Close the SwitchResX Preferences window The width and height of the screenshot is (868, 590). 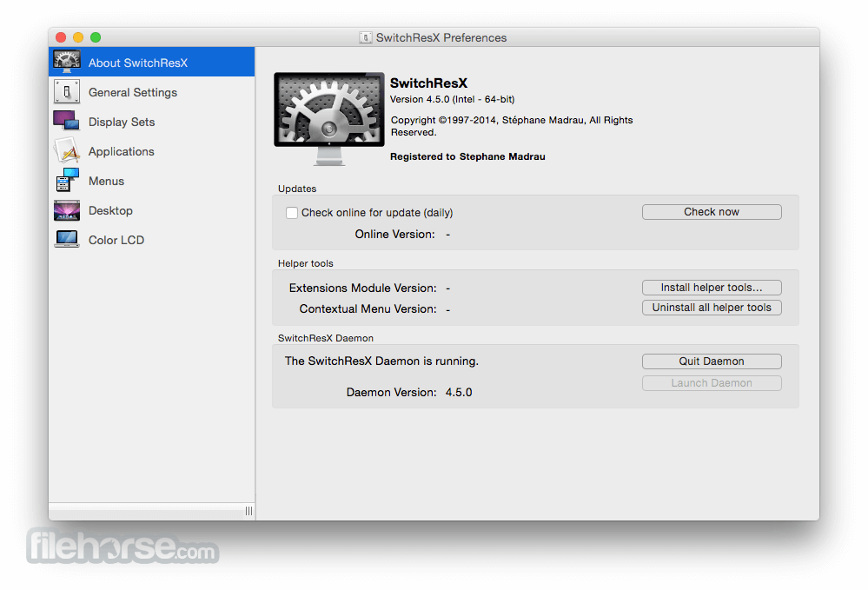(x=61, y=37)
